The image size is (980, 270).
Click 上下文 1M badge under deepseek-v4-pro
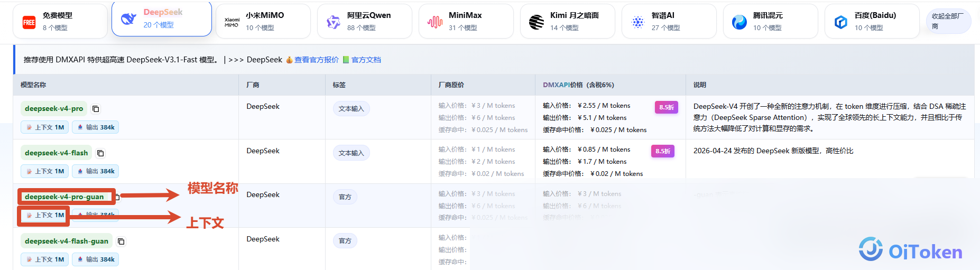click(x=44, y=127)
